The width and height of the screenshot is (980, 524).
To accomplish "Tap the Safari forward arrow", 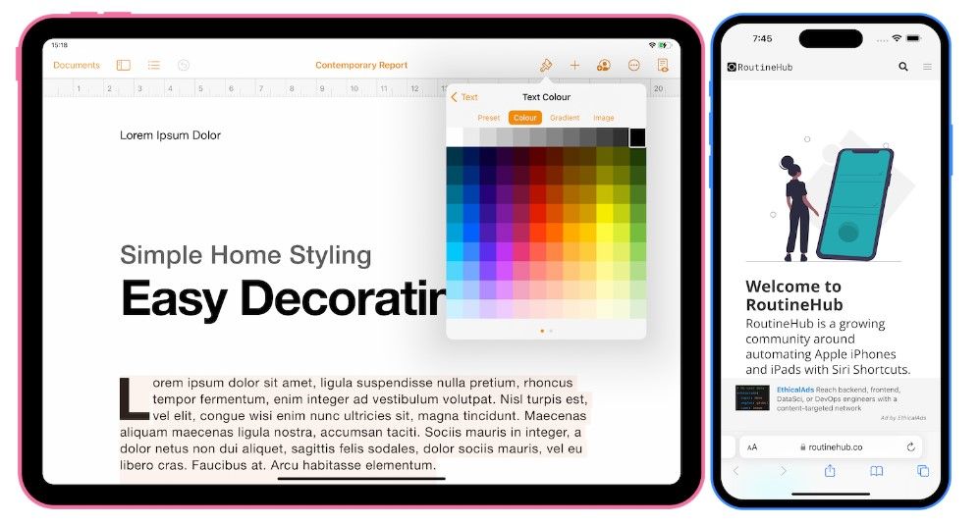I will click(784, 471).
